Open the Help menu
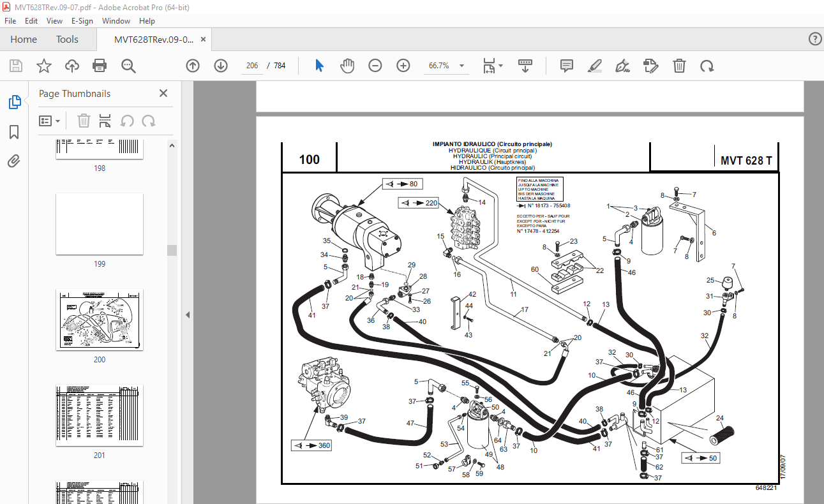Viewport: 824px width, 504px height. tap(147, 21)
